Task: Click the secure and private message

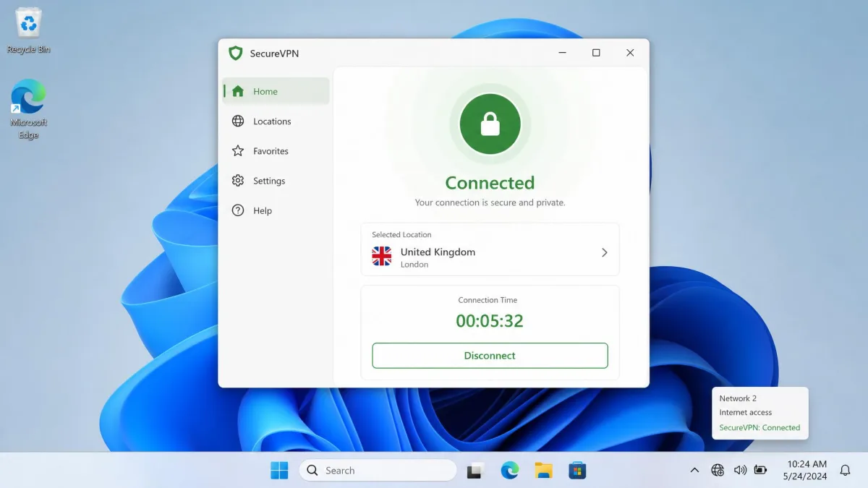Action: [x=490, y=203]
